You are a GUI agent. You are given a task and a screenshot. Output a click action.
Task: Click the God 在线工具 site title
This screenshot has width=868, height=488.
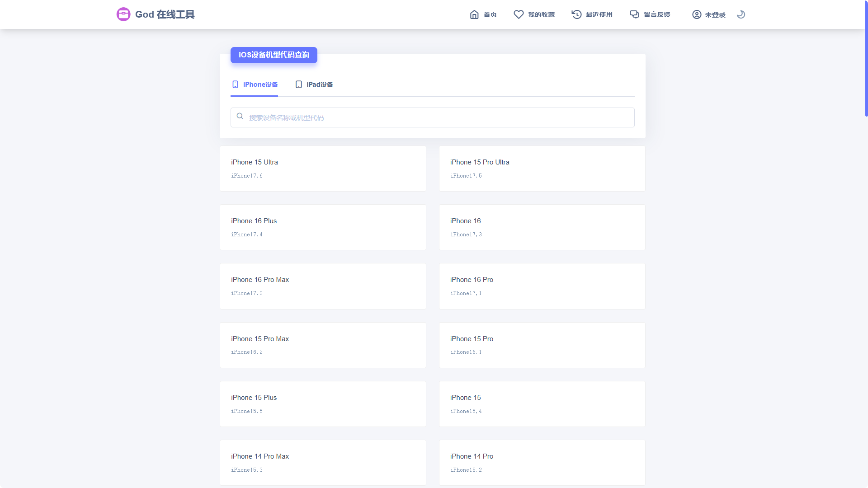pyautogui.click(x=165, y=14)
